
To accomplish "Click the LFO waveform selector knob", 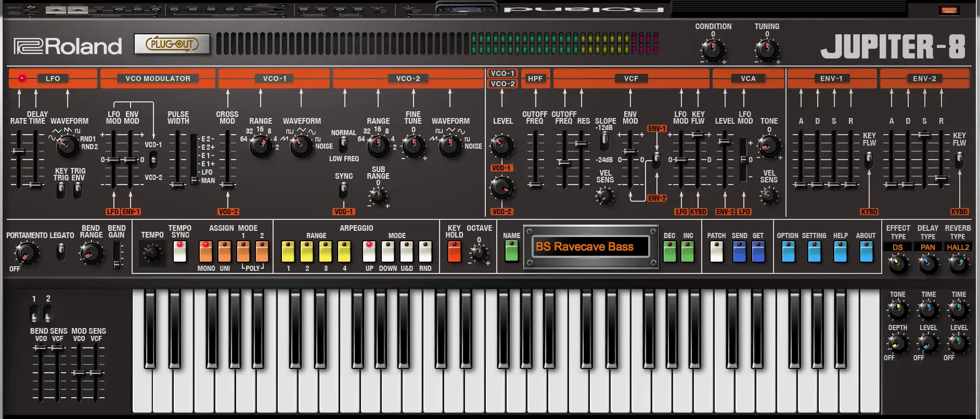I will pyautogui.click(x=67, y=146).
